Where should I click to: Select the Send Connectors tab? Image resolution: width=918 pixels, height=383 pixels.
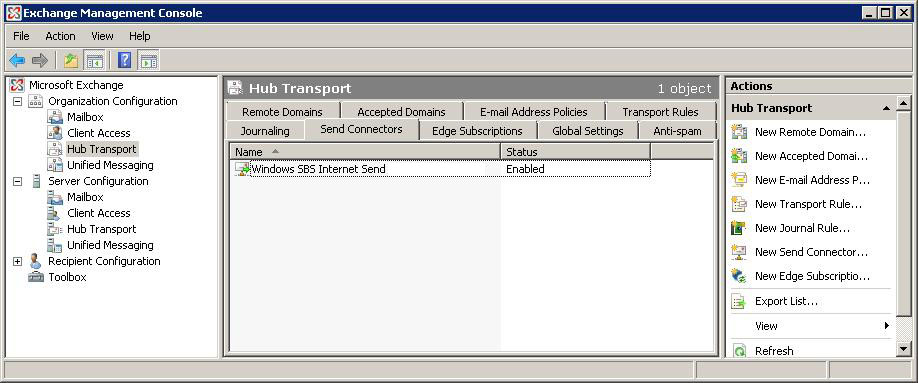[x=361, y=129]
